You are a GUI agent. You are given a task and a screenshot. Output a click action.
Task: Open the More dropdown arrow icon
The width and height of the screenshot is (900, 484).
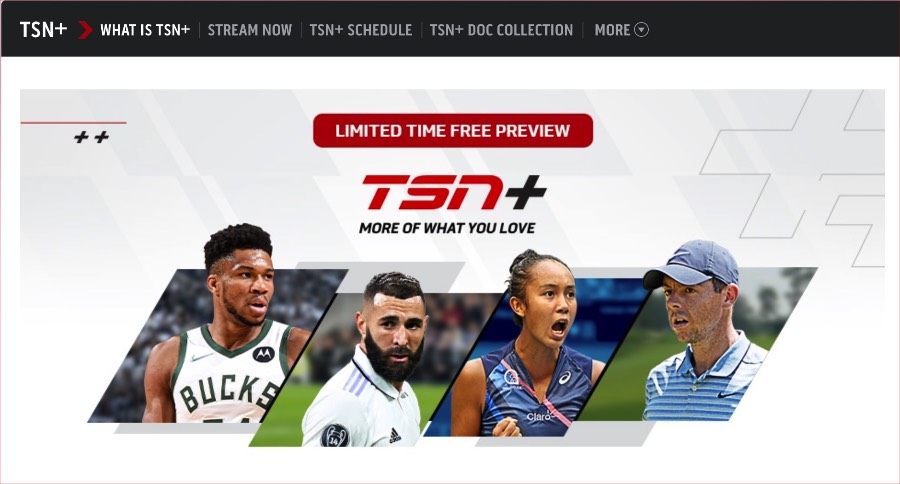tap(642, 30)
